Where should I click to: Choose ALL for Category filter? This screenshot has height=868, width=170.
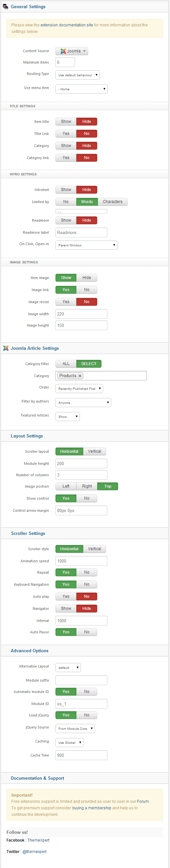point(66,364)
